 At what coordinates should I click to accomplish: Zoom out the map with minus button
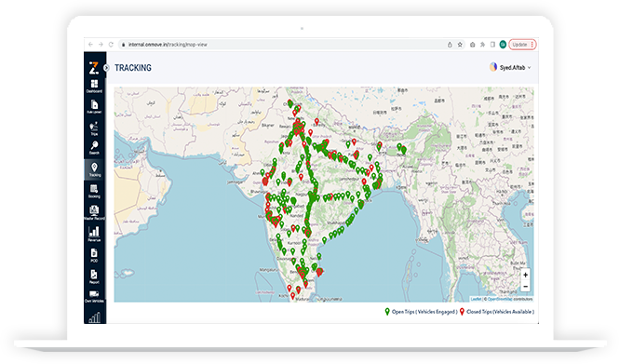click(x=525, y=286)
